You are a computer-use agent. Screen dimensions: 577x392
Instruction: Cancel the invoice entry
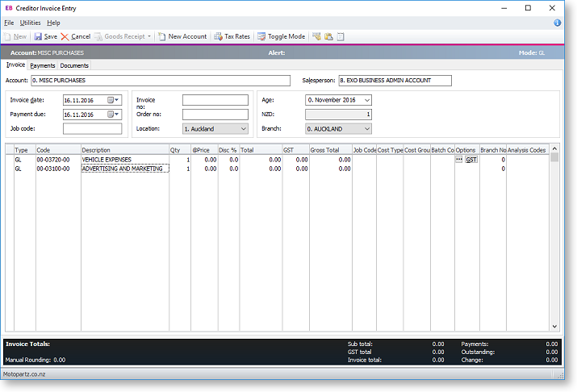[75, 36]
